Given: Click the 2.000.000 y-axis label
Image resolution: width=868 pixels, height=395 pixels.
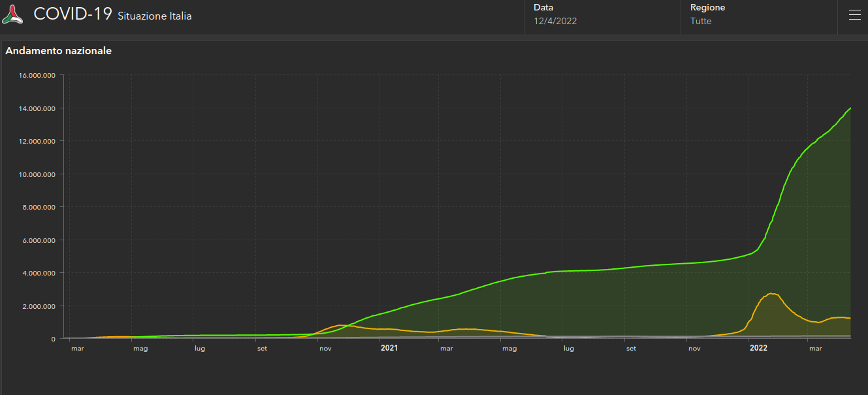Looking at the screenshot, I should click(x=39, y=306).
